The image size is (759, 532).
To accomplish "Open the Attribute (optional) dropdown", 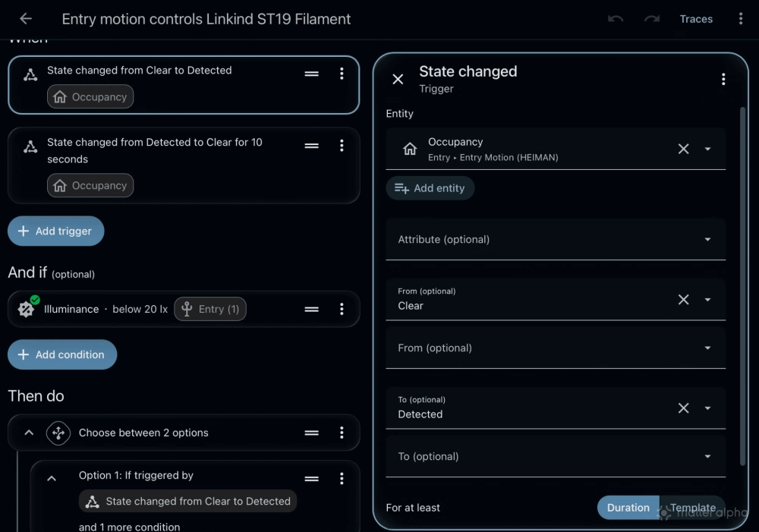I will (x=556, y=239).
